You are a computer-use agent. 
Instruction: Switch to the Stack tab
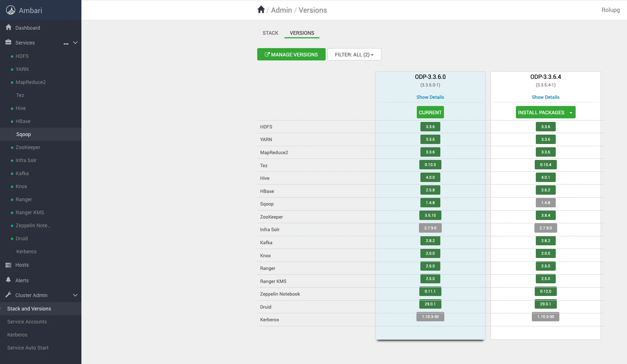pos(271,33)
